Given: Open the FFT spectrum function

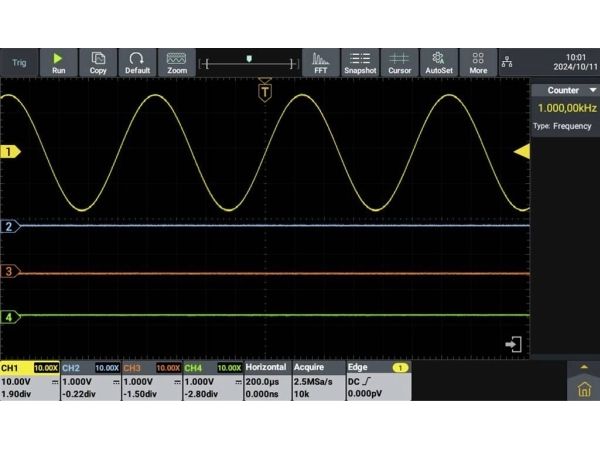Looking at the screenshot, I should pos(321,63).
